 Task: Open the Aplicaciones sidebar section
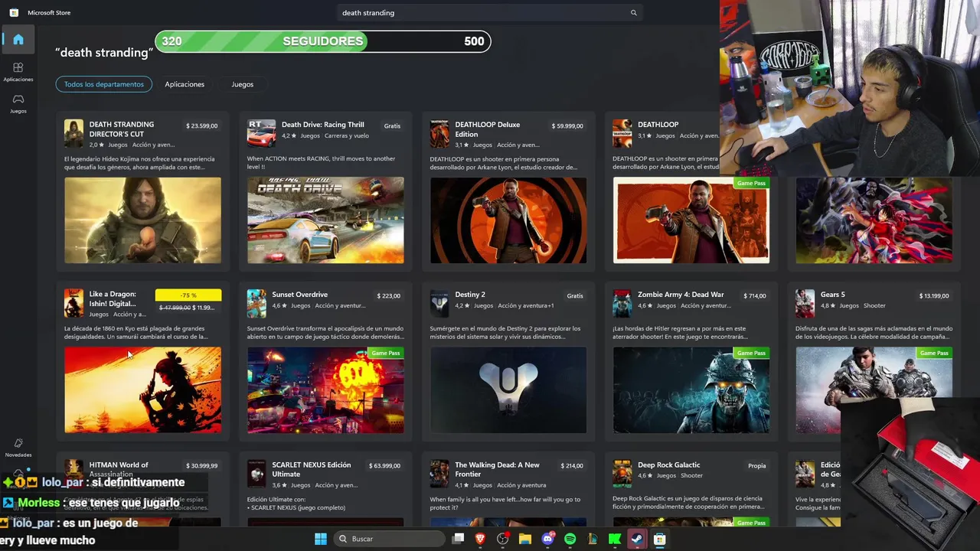18,72
